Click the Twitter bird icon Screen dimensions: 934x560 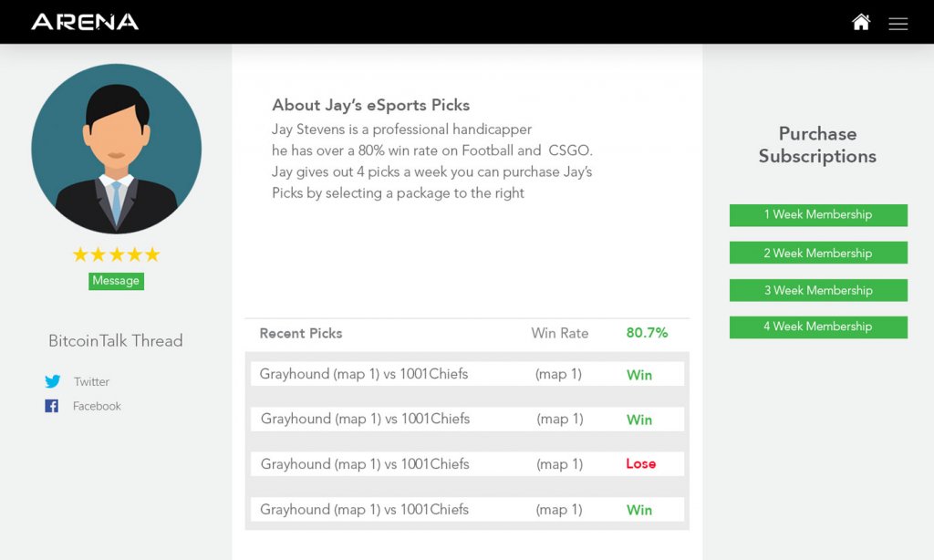click(53, 382)
